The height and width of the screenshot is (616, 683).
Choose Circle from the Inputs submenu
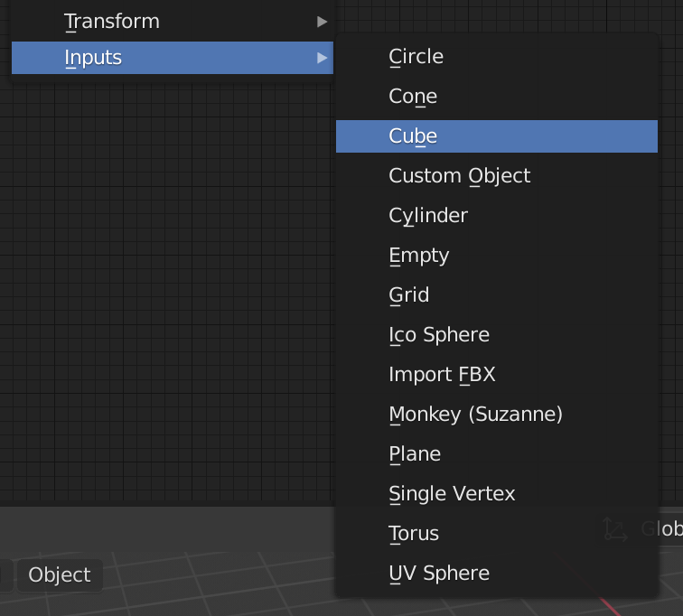(x=416, y=57)
